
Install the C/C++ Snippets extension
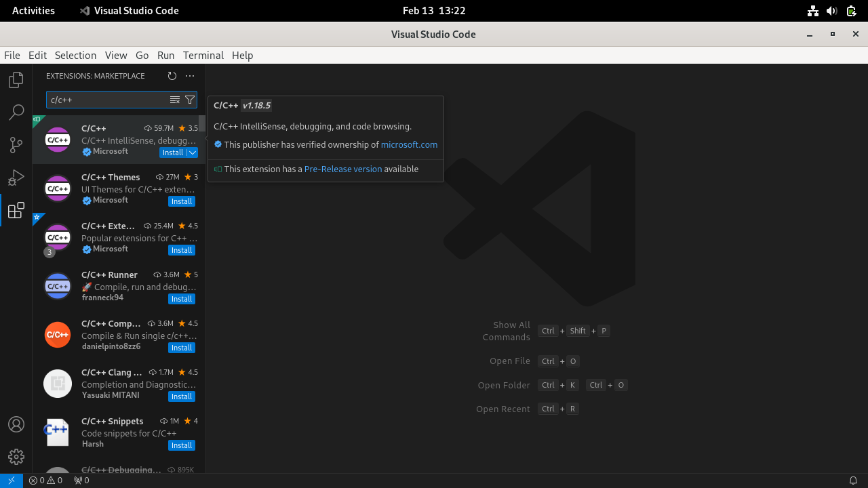[x=182, y=445]
